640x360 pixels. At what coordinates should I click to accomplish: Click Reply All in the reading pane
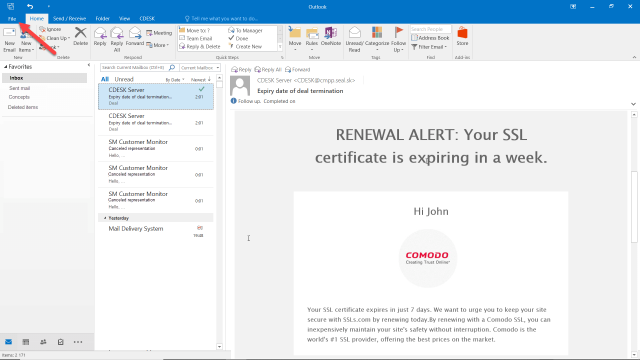click(268, 70)
